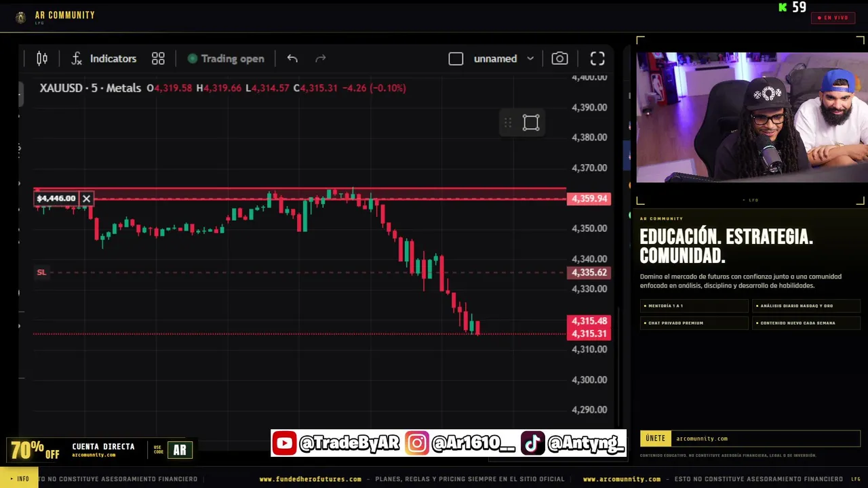
Task: Click the ANÁLISIS DIARIO NASDAQ Y ORO box
Action: point(806,306)
